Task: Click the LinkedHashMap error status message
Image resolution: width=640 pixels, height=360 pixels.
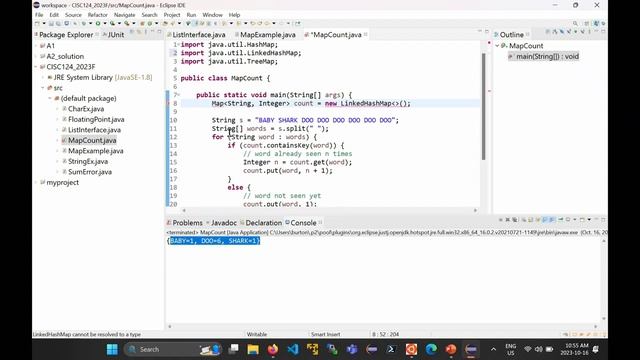Action: point(87,334)
